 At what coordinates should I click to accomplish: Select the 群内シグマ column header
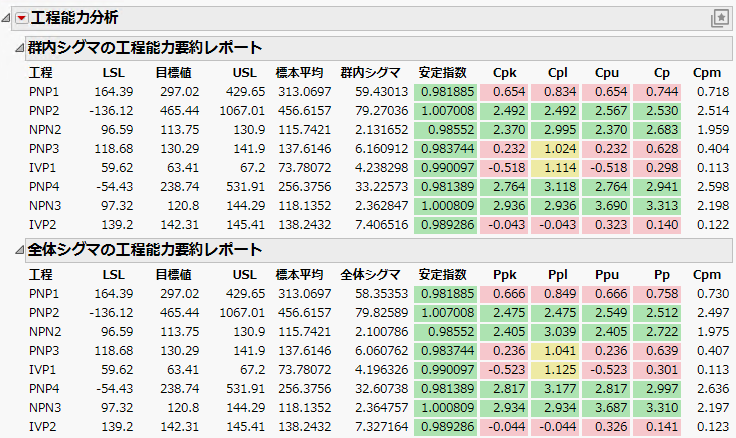(x=370, y=73)
